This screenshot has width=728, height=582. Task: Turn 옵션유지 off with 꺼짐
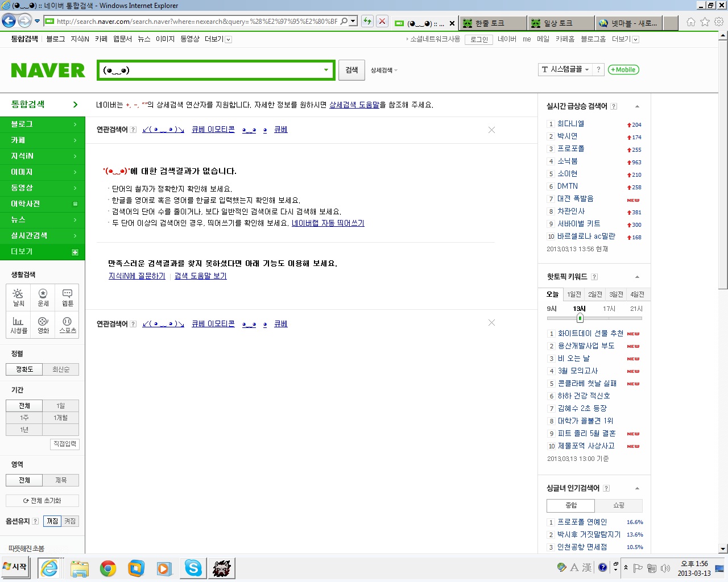pyautogui.click(x=70, y=521)
